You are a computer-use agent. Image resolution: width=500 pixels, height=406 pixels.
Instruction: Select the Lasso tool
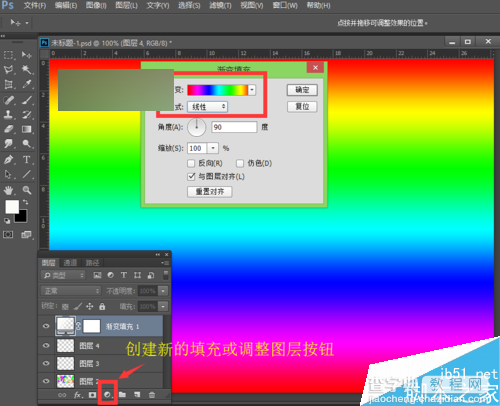pos(8,70)
